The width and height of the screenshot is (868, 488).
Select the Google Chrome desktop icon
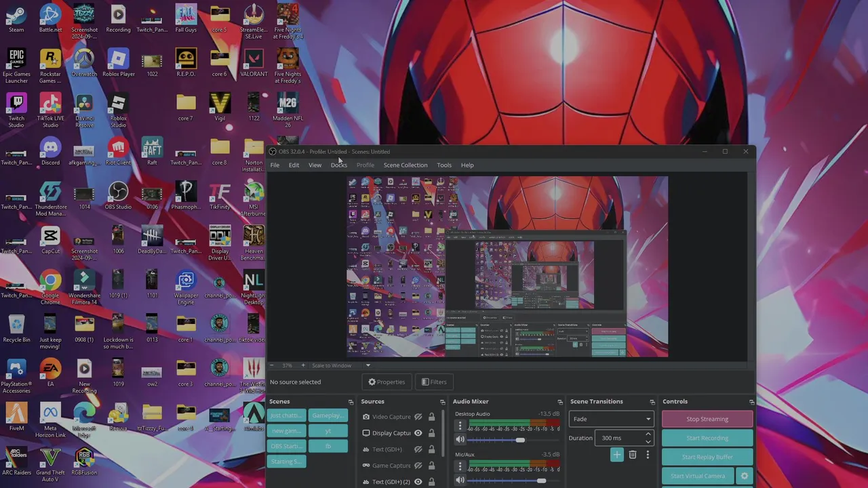(50, 287)
